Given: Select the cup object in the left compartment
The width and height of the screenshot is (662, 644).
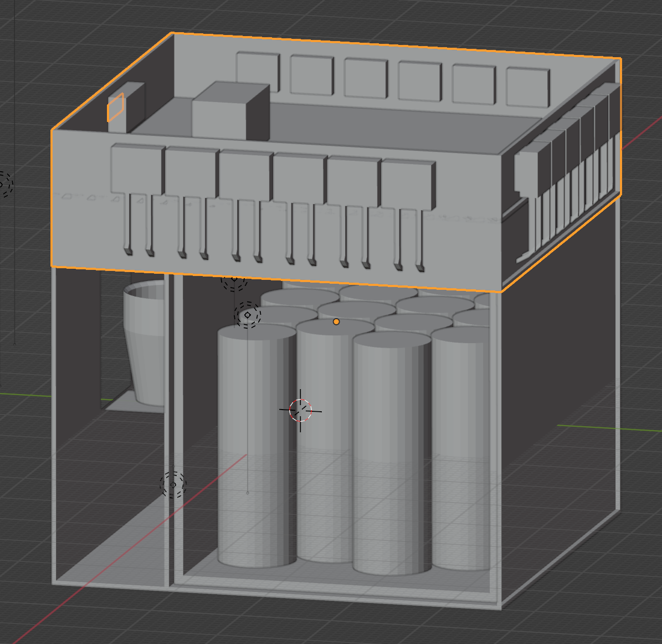Looking at the screenshot, I should point(144,344).
